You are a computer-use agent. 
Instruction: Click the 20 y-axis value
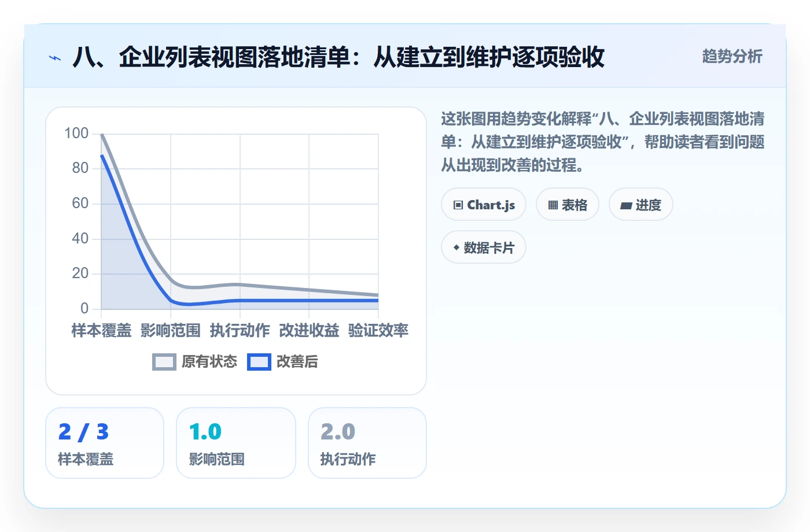[x=80, y=274]
